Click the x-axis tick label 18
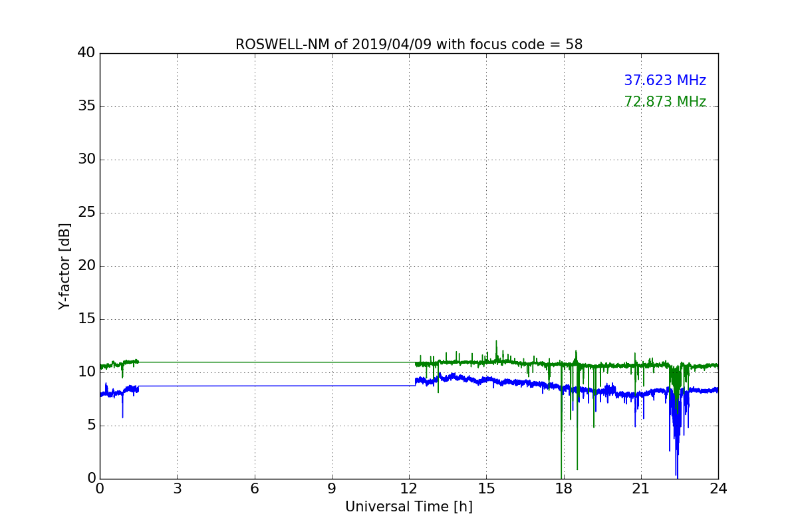The width and height of the screenshot is (798, 532). click(564, 489)
